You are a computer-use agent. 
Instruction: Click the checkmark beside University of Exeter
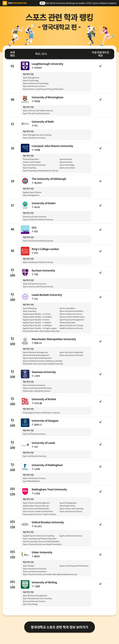click(x=100, y=205)
